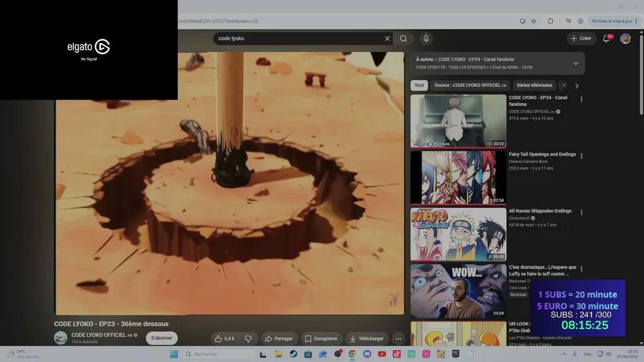Click the YouTube search magnifier button

(x=404, y=39)
